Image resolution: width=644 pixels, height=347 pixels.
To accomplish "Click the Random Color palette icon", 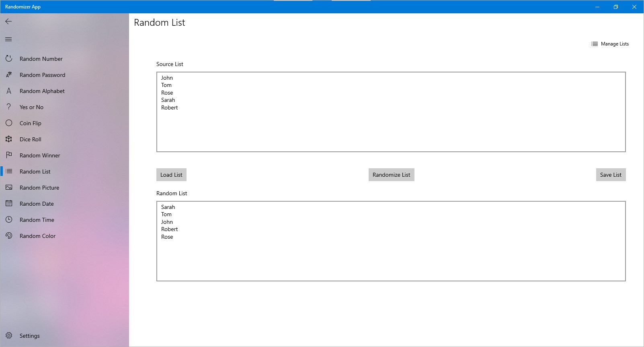I will 9,236.
